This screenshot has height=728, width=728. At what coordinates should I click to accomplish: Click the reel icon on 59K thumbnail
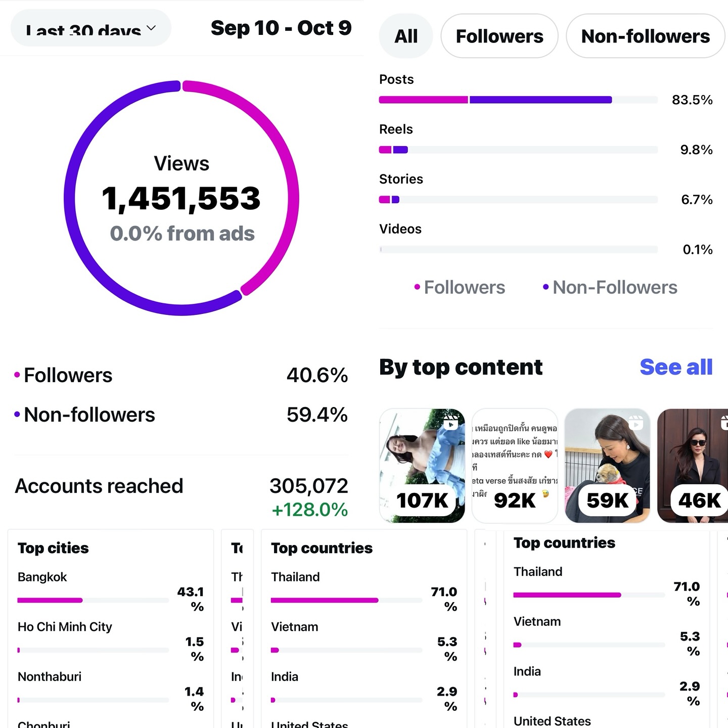coord(635,423)
